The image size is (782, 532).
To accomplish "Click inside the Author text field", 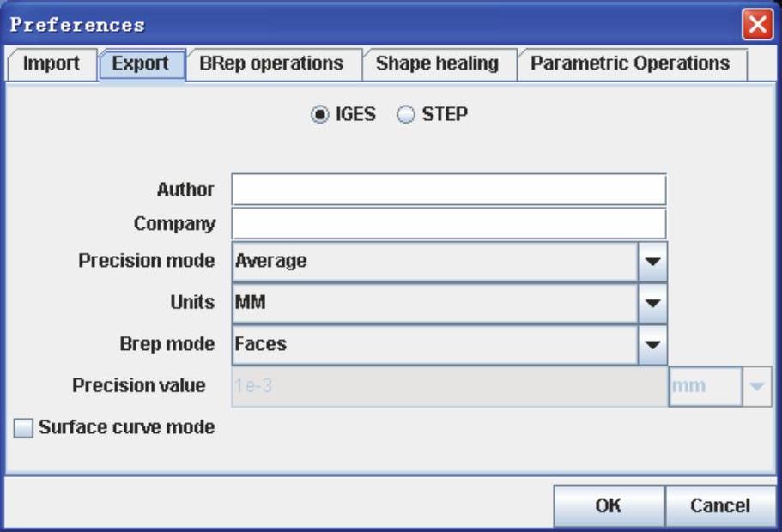I will coord(448,190).
